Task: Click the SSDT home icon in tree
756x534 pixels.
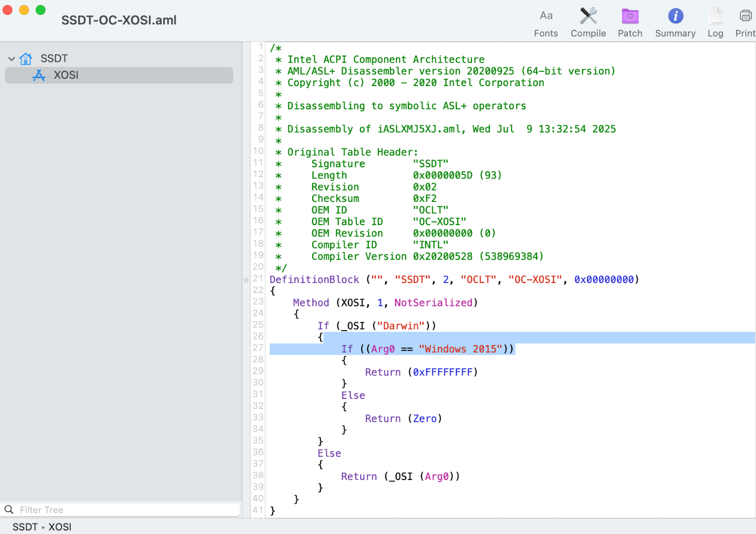Action: [x=26, y=59]
